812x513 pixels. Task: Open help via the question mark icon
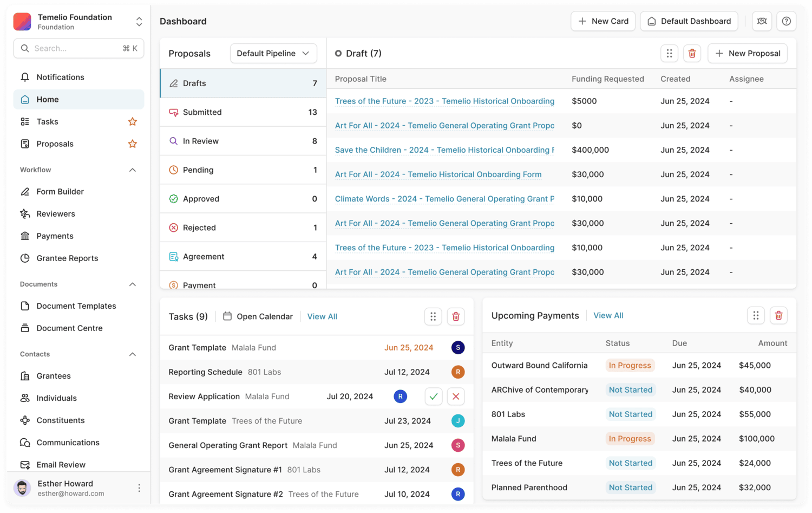click(x=786, y=21)
